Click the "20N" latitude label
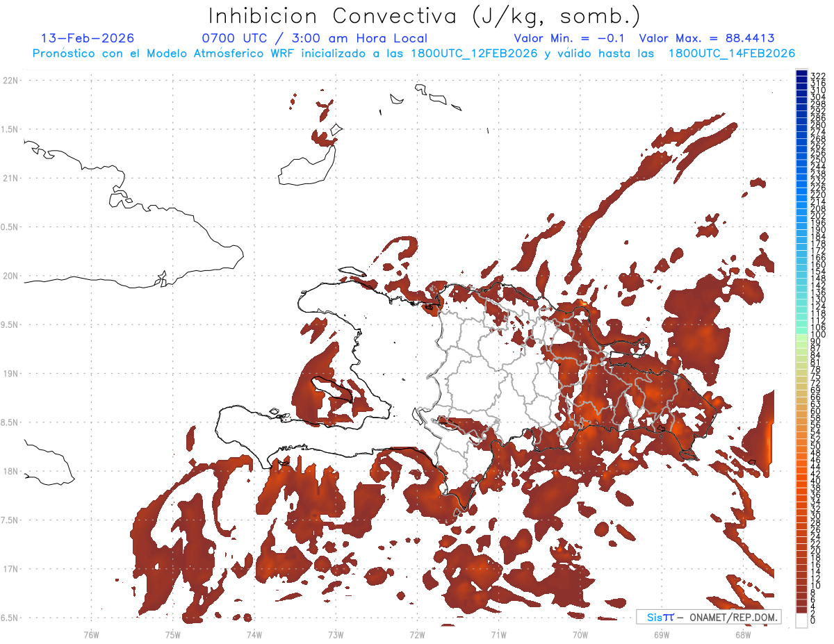This screenshot has height=644, width=834. point(10,276)
